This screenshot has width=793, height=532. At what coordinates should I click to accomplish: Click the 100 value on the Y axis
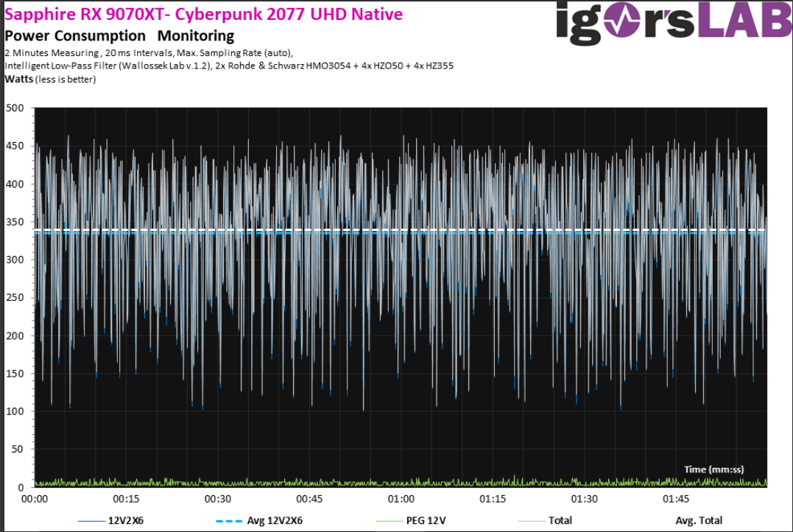point(15,411)
